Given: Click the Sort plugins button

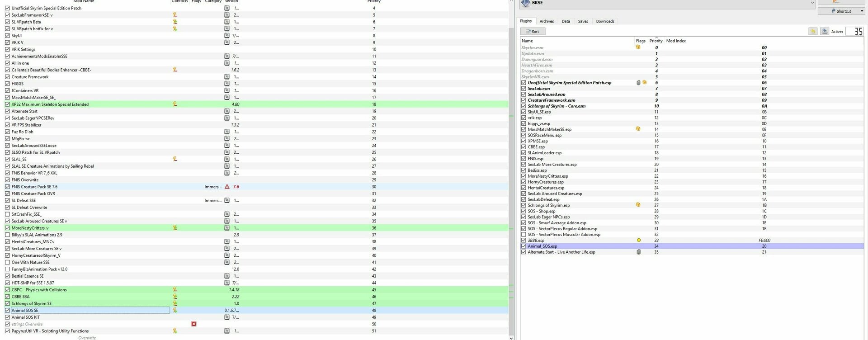Looking at the screenshot, I should pos(533,32).
